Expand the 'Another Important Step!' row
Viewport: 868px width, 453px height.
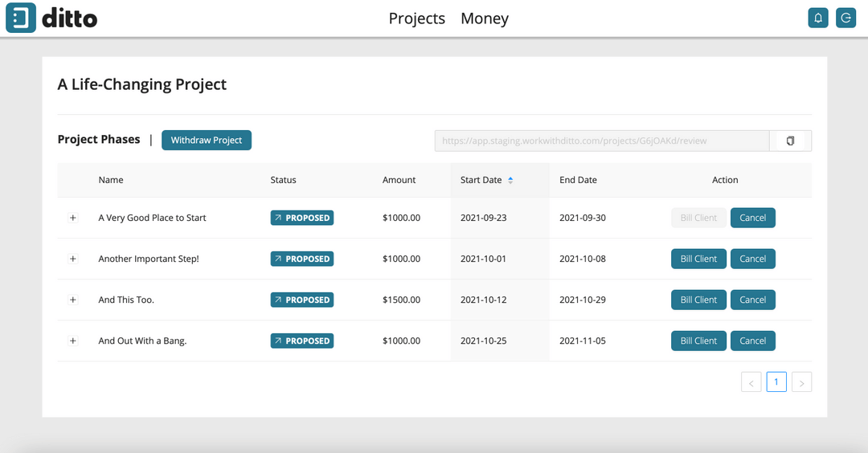tap(72, 259)
